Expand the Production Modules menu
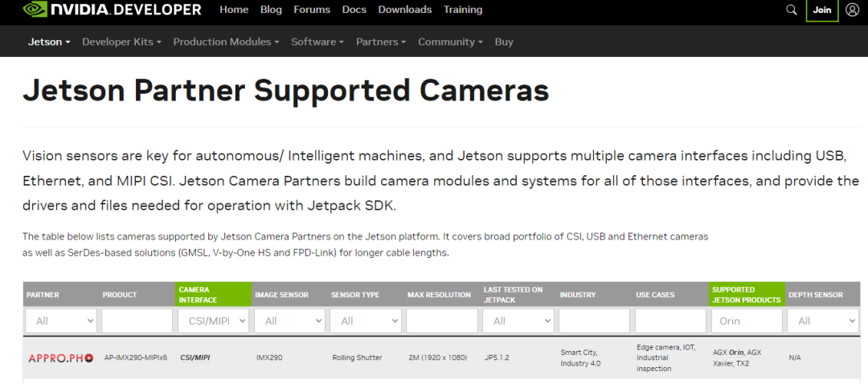 (x=226, y=42)
